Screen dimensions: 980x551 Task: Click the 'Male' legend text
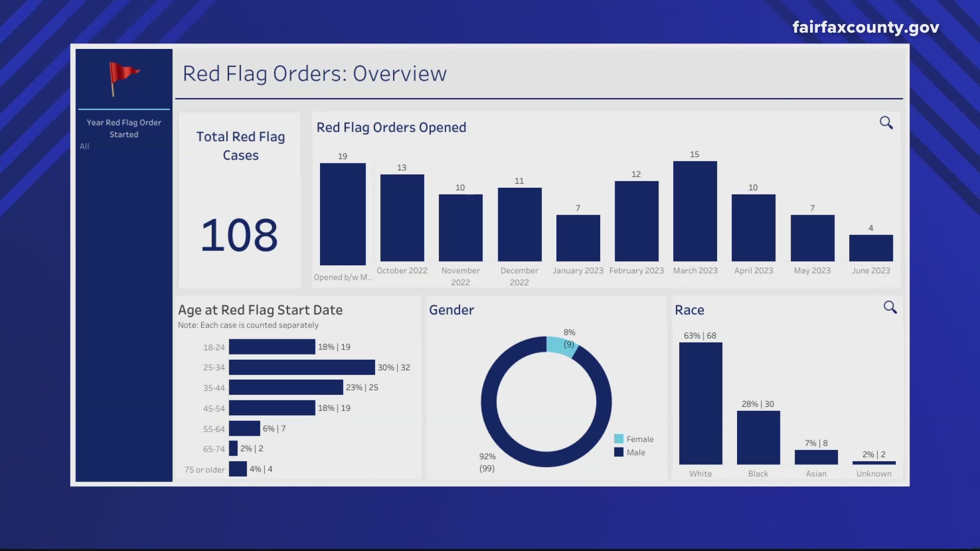point(636,453)
